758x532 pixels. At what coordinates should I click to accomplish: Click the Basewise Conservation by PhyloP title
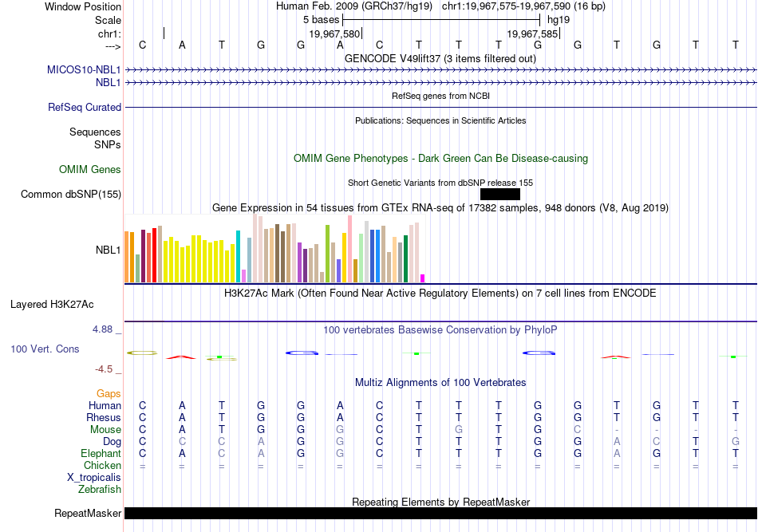pyautogui.click(x=440, y=330)
